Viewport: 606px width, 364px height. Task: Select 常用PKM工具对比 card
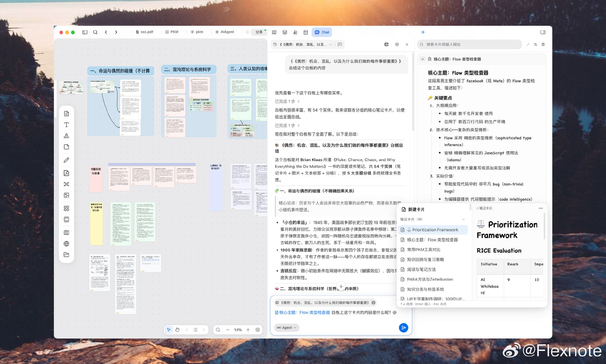[x=433, y=250]
